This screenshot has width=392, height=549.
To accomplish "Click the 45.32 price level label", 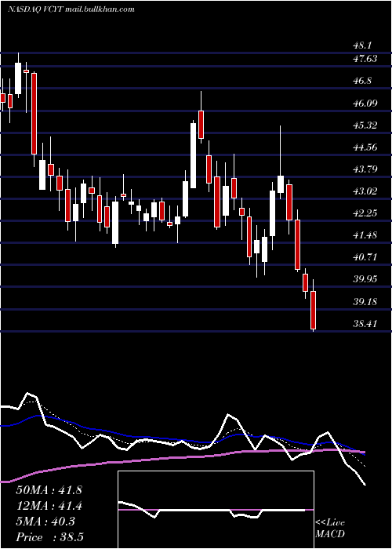I will (x=365, y=125).
